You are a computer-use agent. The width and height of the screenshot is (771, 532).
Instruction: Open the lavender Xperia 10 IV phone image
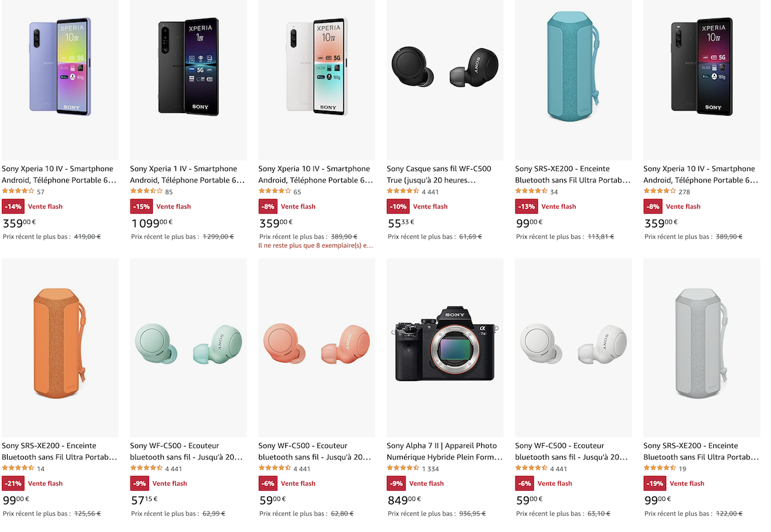click(x=60, y=67)
